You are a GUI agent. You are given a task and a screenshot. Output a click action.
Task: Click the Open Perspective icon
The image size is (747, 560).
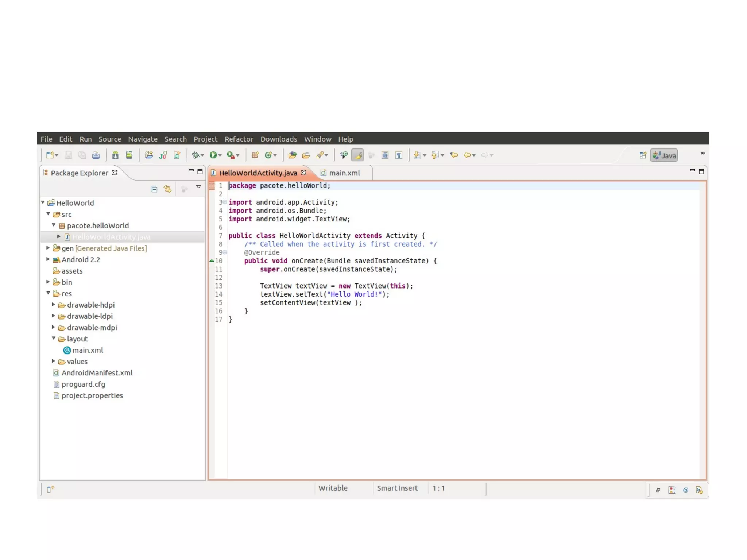click(643, 155)
